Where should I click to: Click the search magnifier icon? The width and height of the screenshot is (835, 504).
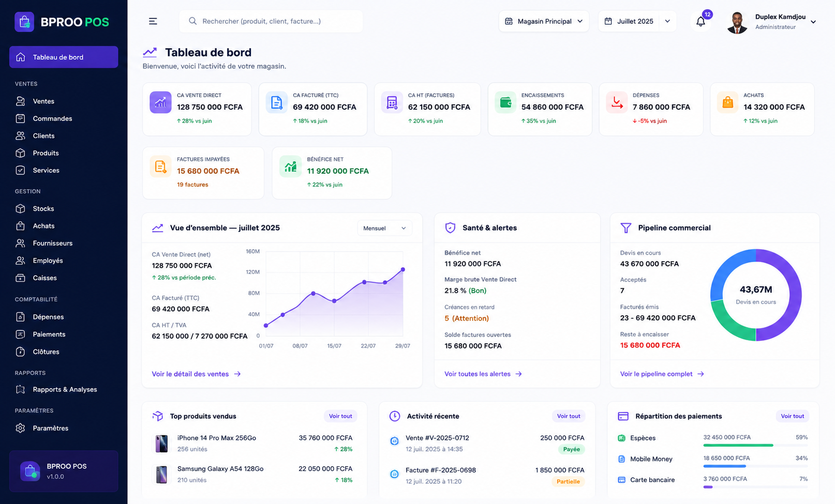click(x=192, y=21)
